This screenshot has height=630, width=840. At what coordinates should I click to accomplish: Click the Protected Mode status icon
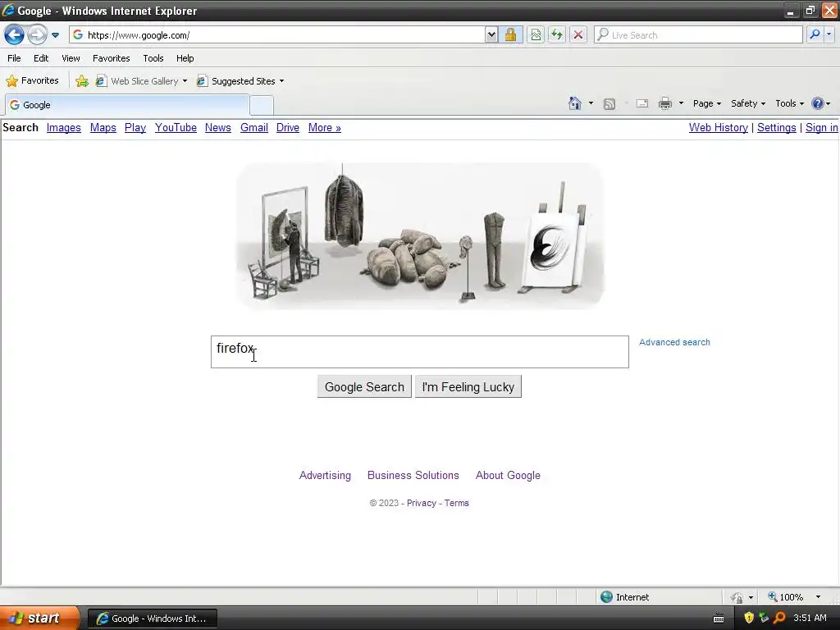[x=737, y=597]
